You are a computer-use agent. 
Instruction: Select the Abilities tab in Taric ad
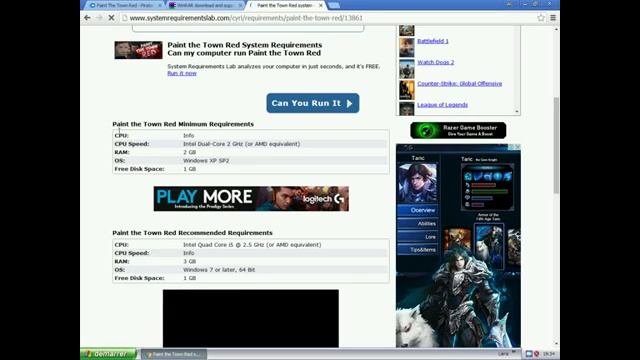[x=418, y=224]
